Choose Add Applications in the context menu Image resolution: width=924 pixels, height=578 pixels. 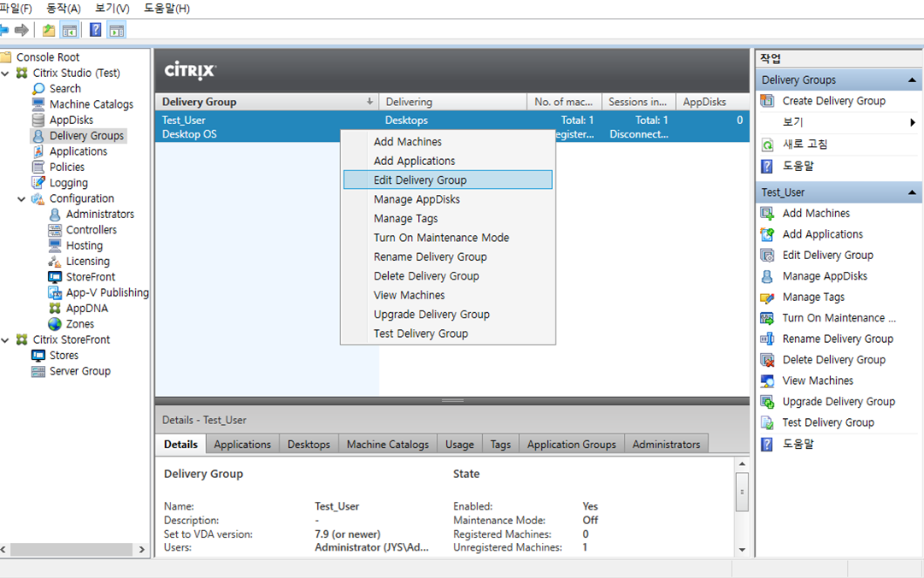tap(448, 161)
